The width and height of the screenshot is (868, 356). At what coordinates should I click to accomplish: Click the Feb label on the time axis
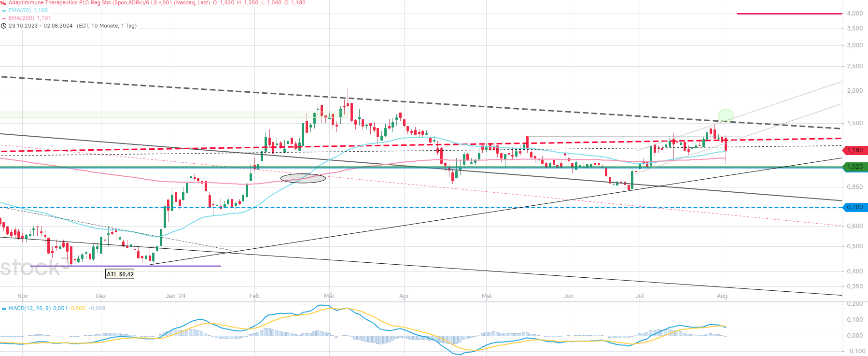click(x=254, y=296)
